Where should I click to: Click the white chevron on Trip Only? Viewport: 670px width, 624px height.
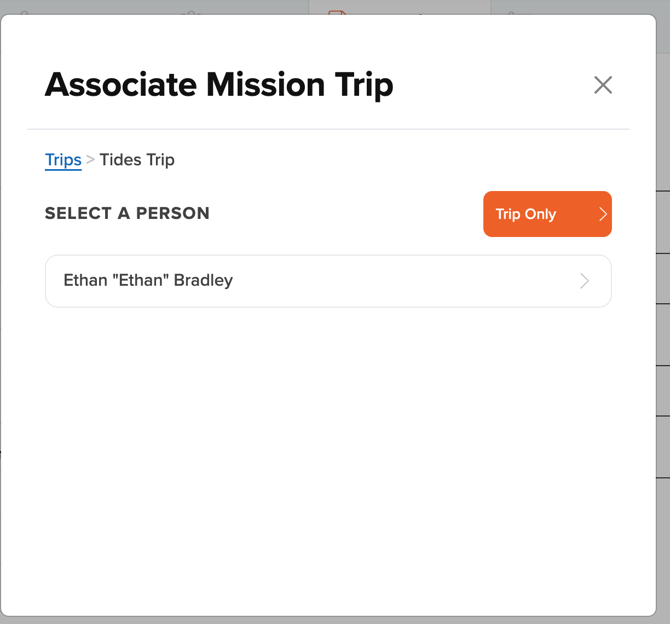(602, 214)
